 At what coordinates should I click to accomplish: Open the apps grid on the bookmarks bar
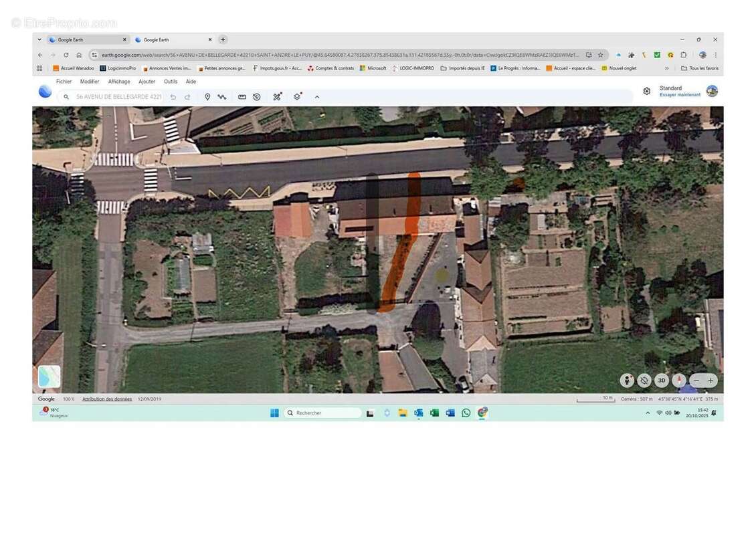point(39,68)
